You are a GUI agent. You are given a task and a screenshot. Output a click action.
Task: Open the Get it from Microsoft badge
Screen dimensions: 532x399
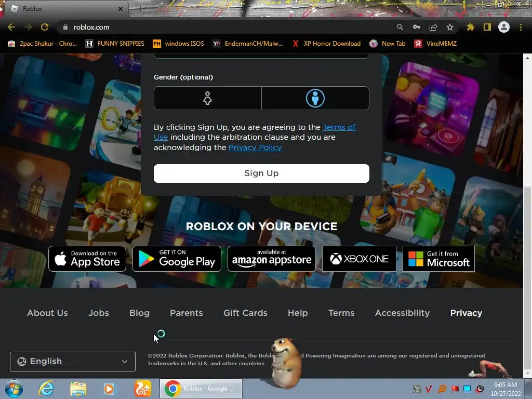[x=438, y=259]
